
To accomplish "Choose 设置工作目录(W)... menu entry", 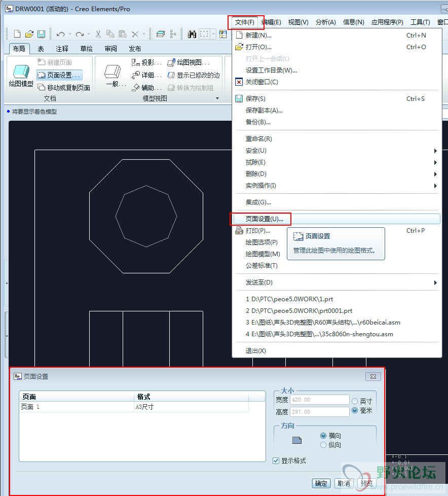I will coord(271,70).
